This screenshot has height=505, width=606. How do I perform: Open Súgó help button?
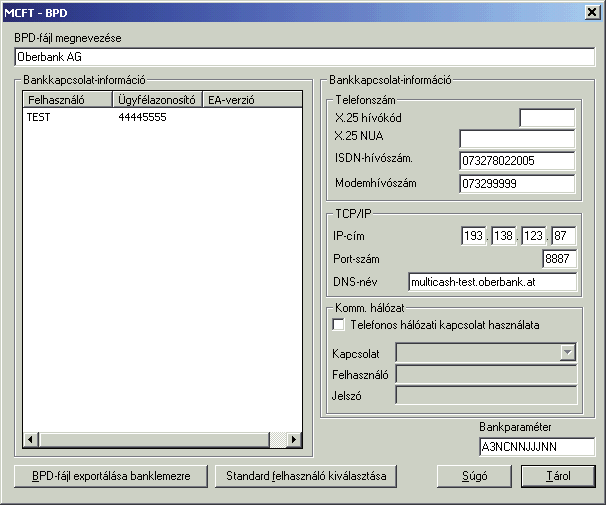474,476
